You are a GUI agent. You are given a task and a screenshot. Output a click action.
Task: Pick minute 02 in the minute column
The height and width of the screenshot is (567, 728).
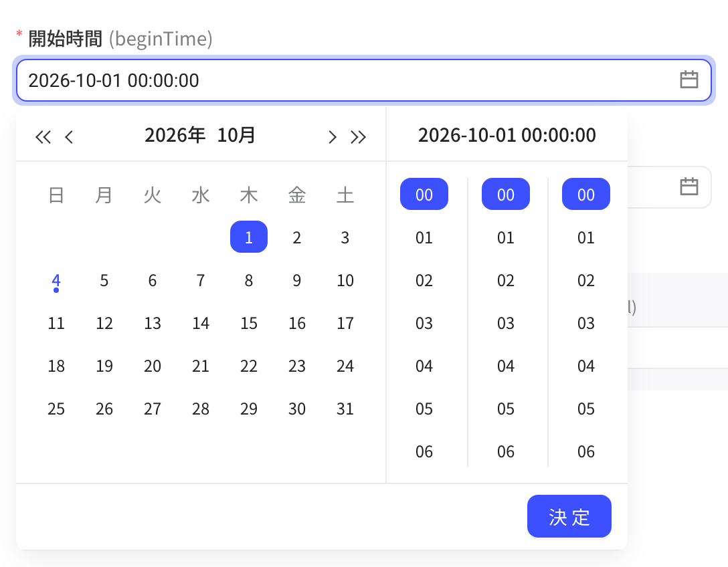click(x=506, y=280)
